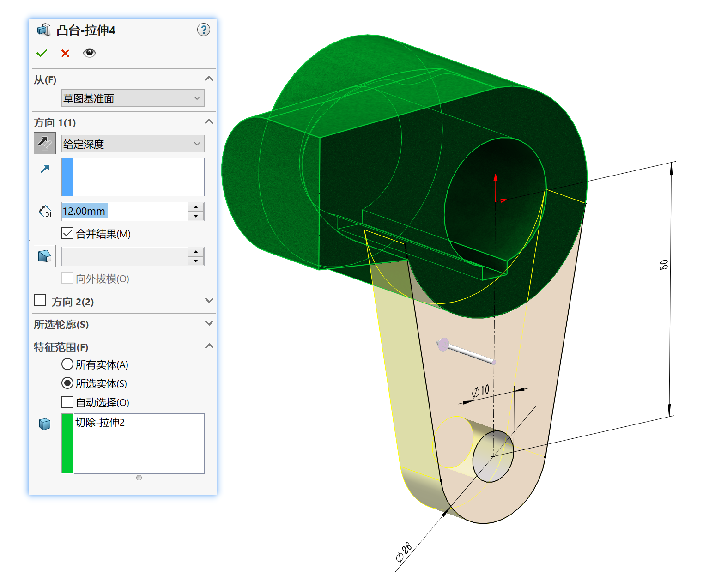Confirm the feature with the green checkmark
The height and width of the screenshot is (588, 703).
(x=42, y=53)
